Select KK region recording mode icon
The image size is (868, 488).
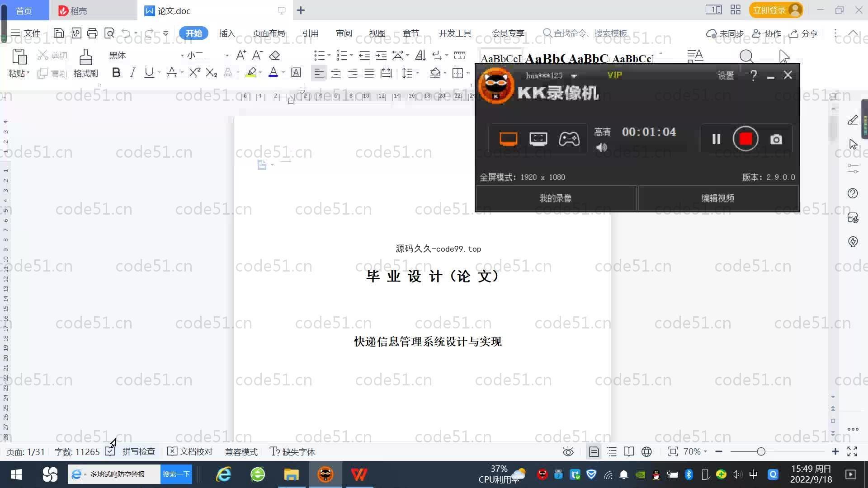click(x=538, y=139)
